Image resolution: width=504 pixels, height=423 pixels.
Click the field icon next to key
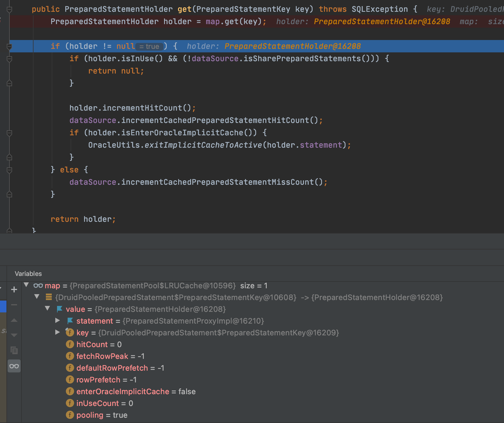click(70, 332)
